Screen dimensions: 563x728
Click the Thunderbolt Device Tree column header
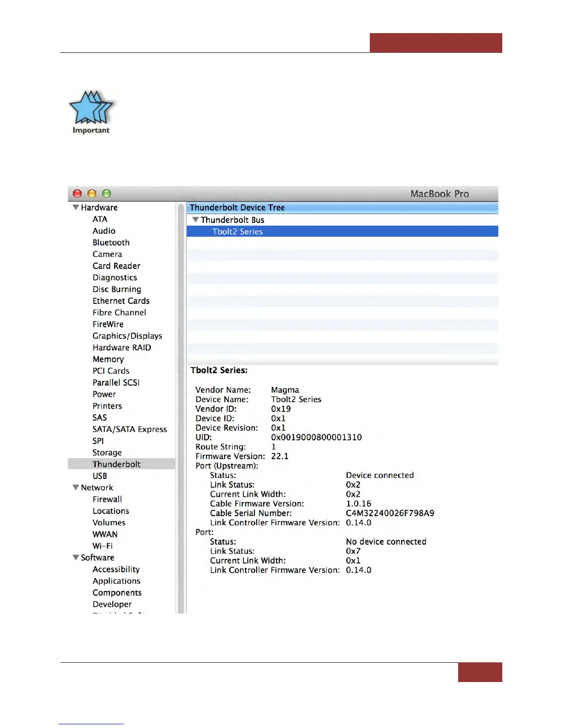342,207
